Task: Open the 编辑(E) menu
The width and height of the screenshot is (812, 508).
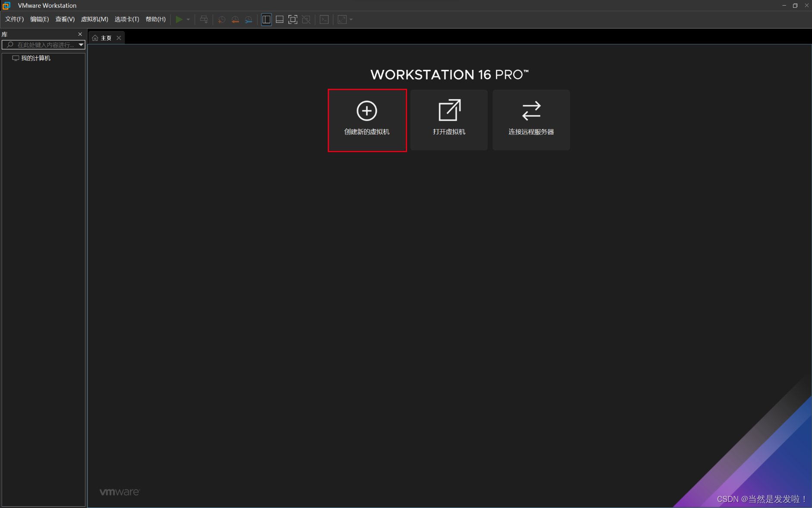Action: (39, 19)
